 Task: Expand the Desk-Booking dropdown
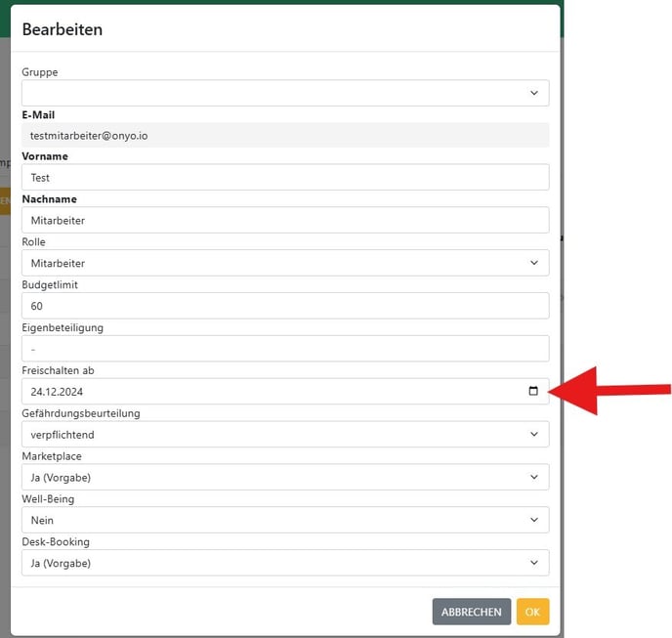tap(285, 563)
